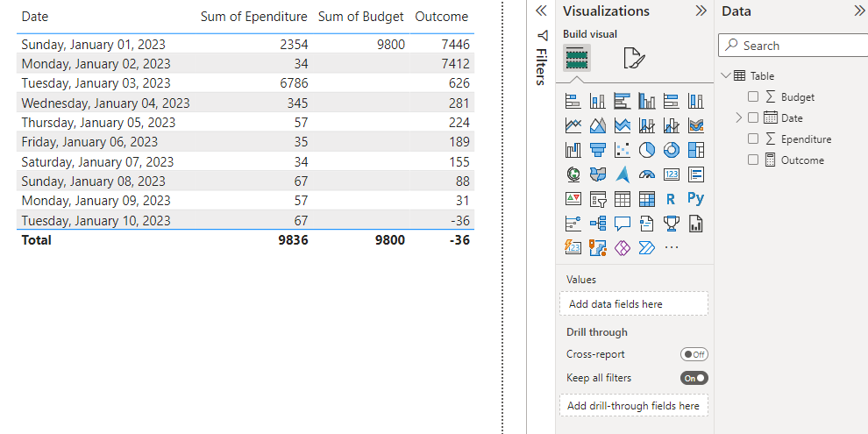Select the Smart narrative visual
Viewport: 868px width, 434px height.
coord(646,223)
